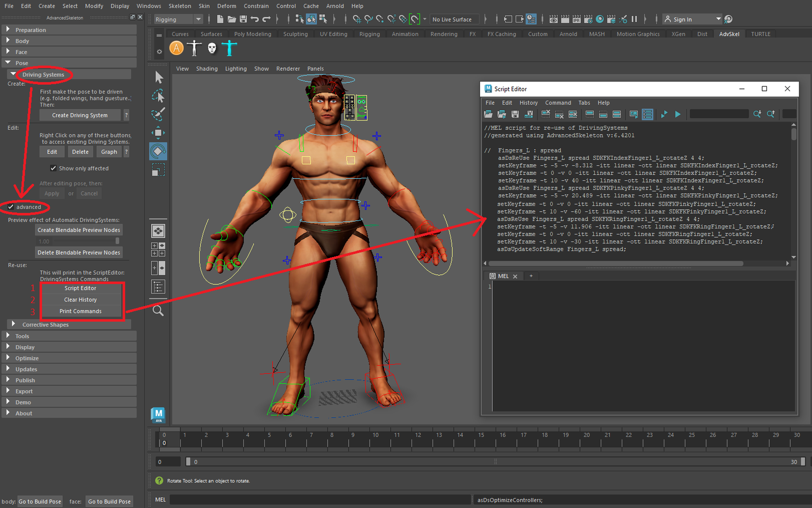Select the arrow Select tool in toolbox
Screen dimensions: 812x508
tap(158, 77)
